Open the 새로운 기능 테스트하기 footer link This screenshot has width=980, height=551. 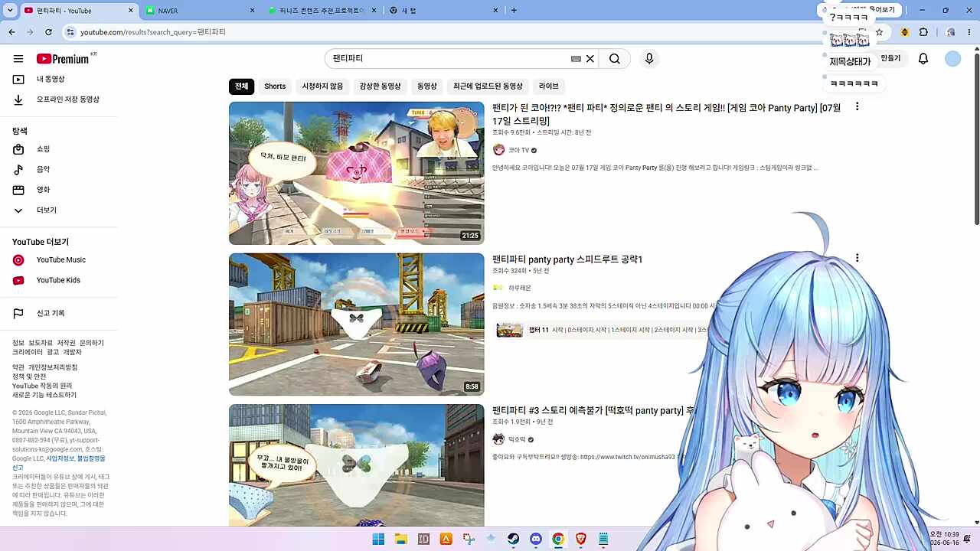pyautogui.click(x=44, y=395)
